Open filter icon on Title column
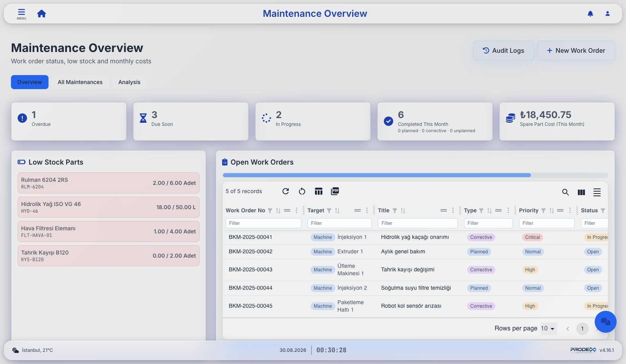This screenshot has height=364, width=626. 395,211
